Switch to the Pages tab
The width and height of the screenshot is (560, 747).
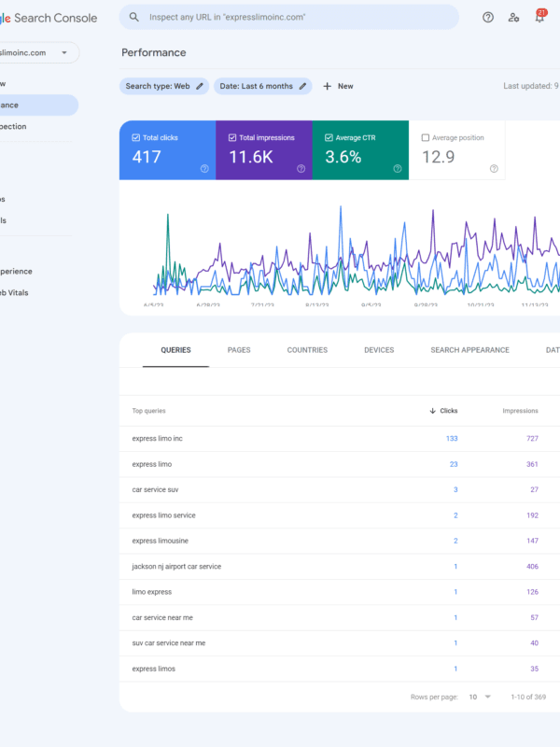coord(239,350)
